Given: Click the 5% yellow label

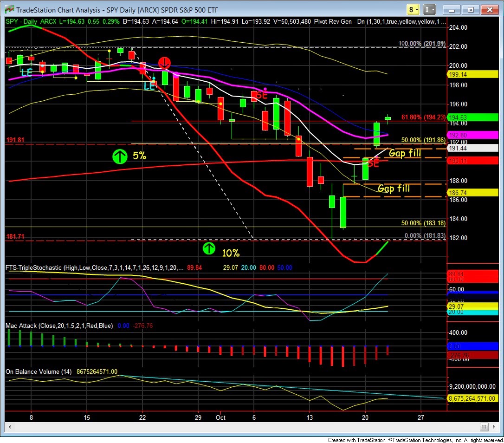Looking at the screenshot, I should tap(140, 156).
